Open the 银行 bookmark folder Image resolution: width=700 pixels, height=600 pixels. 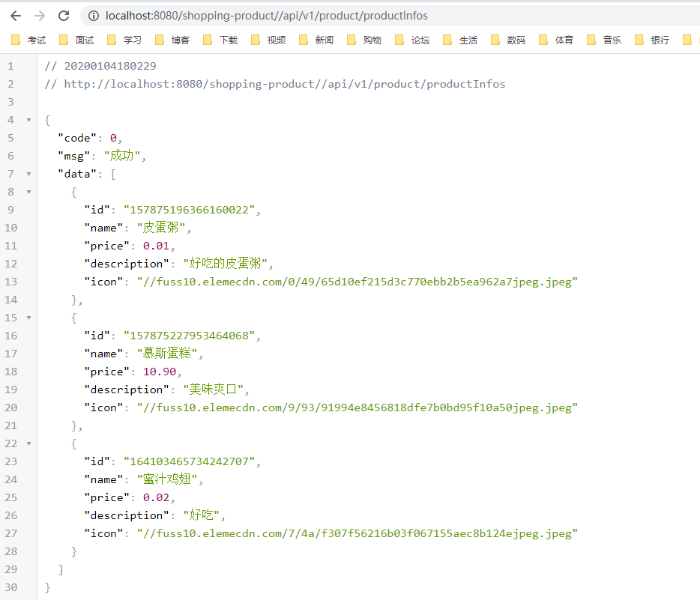point(652,40)
